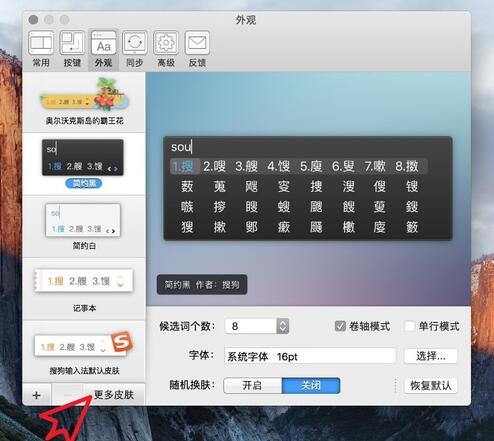Click the plus add skin button
This screenshot has height=441, width=494.
[x=37, y=395]
